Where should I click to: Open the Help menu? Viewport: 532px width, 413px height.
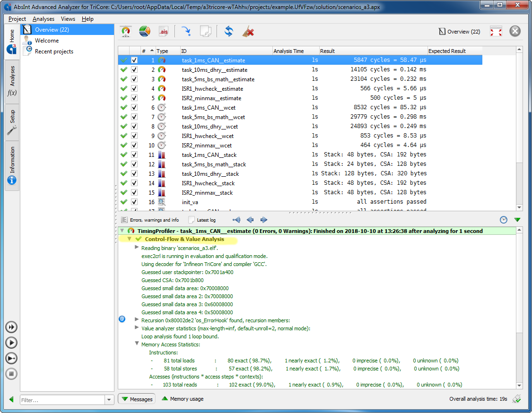(x=87, y=19)
